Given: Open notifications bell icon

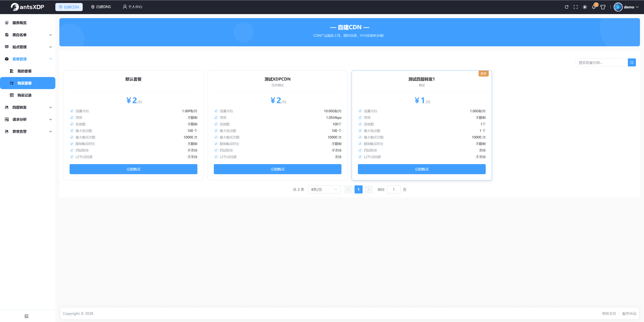Looking at the screenshot, I should point(594,7).
